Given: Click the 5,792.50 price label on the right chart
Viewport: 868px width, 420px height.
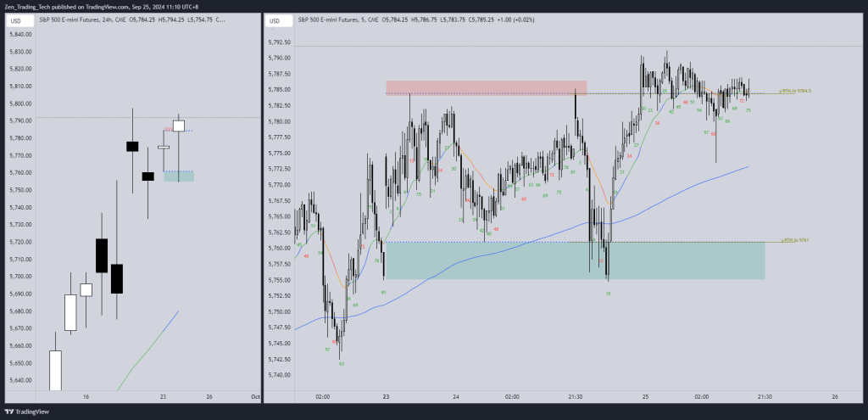Looking at the screenshot, I should pyautogui.click(x=279, y=42).
